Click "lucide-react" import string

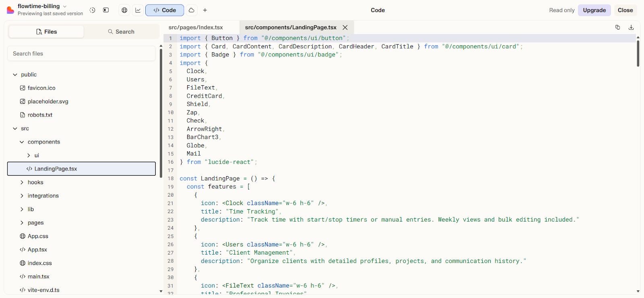tap(229, 162)
